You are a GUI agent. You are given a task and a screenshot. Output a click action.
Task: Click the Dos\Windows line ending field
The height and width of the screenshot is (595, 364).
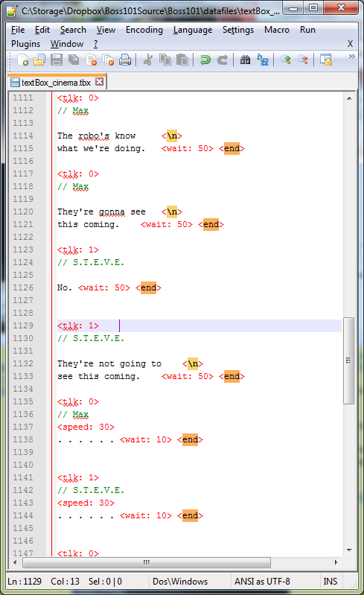pos(180,582)
